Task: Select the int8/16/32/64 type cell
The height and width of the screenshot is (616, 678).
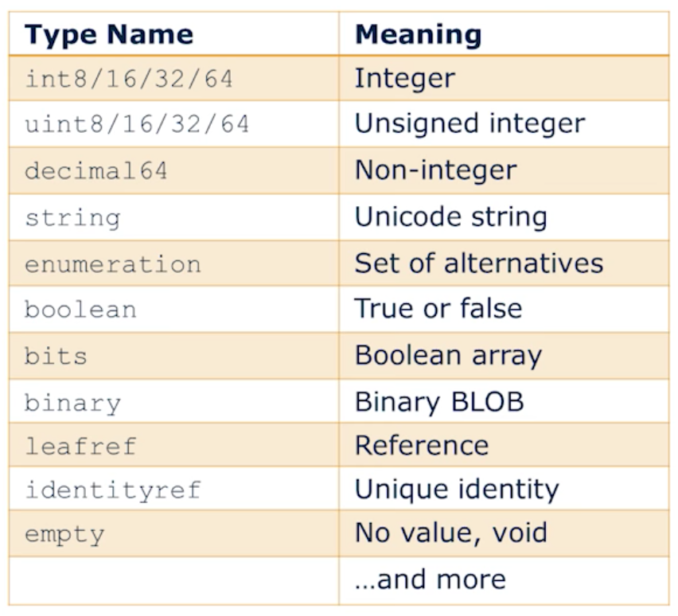Action: coord(129,79)
